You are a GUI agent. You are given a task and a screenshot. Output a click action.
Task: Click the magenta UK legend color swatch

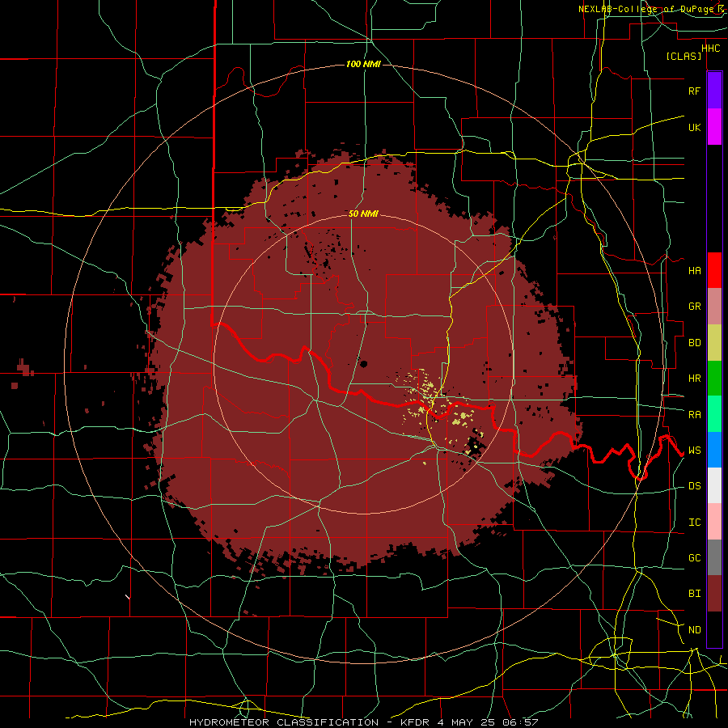[x=714, y=127]
